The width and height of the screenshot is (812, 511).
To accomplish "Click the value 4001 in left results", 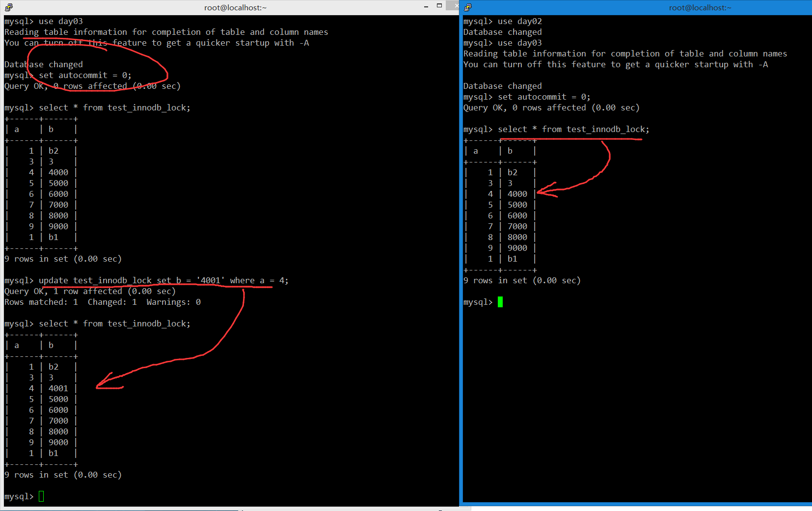I will tap(58, 388).
